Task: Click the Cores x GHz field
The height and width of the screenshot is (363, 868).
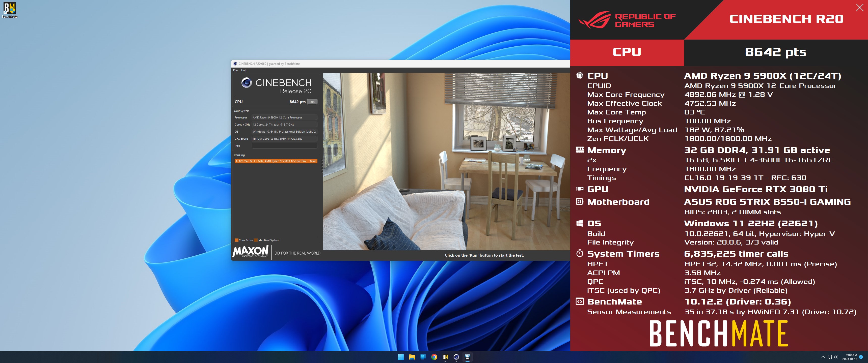Action: click(284, 125)
